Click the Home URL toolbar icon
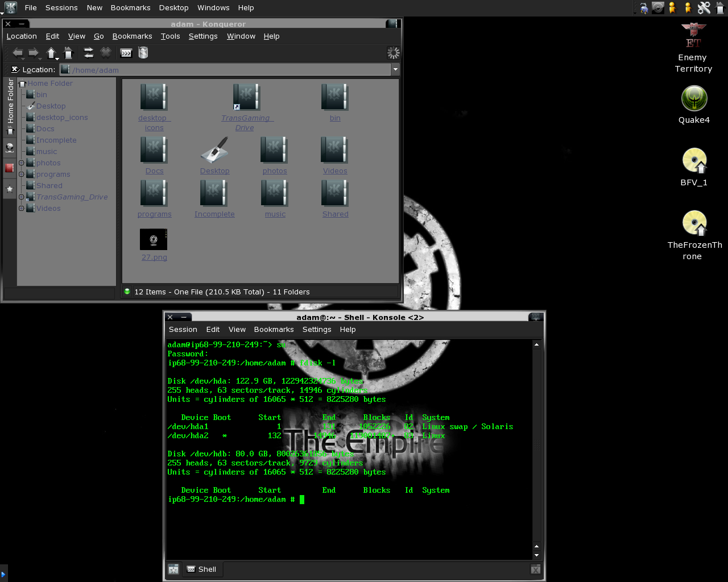 [x=69, y=53]
